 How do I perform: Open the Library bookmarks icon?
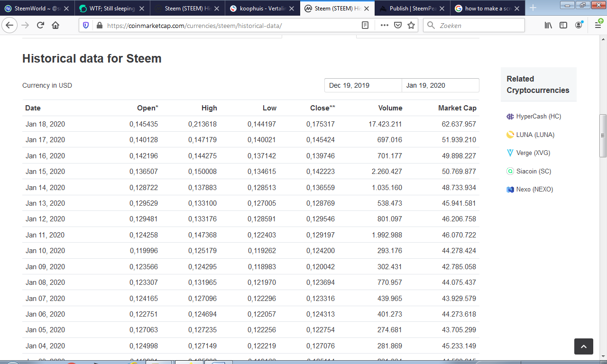(548, 25)
